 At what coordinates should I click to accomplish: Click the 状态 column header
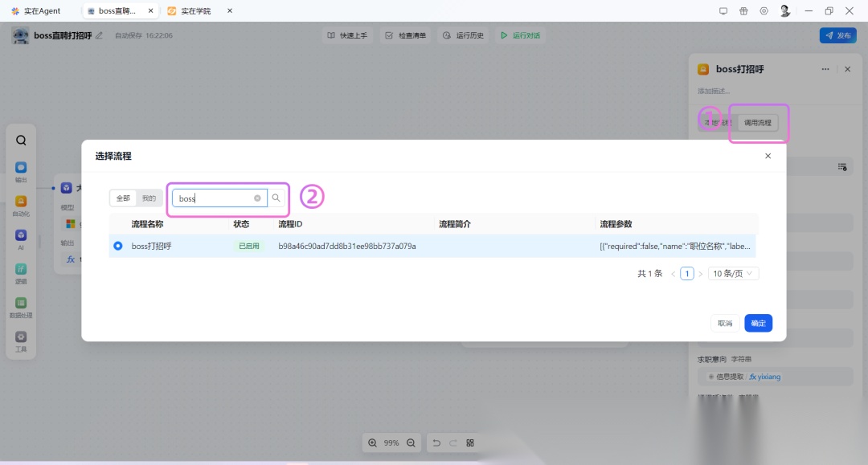[241, 224]
